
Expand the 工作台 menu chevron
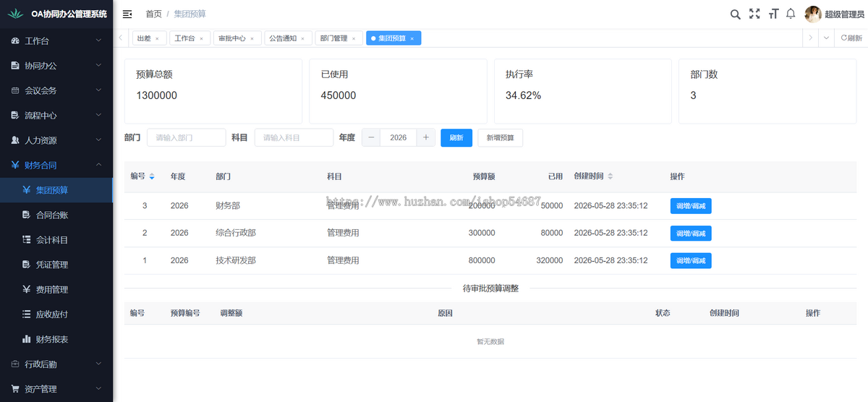[99, 41]
